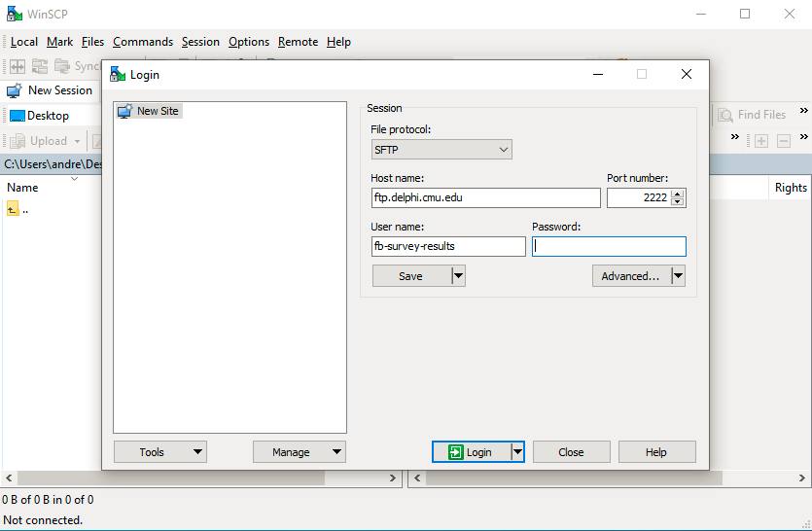
Task: Open the Help menu
Action: click(338, 42)
